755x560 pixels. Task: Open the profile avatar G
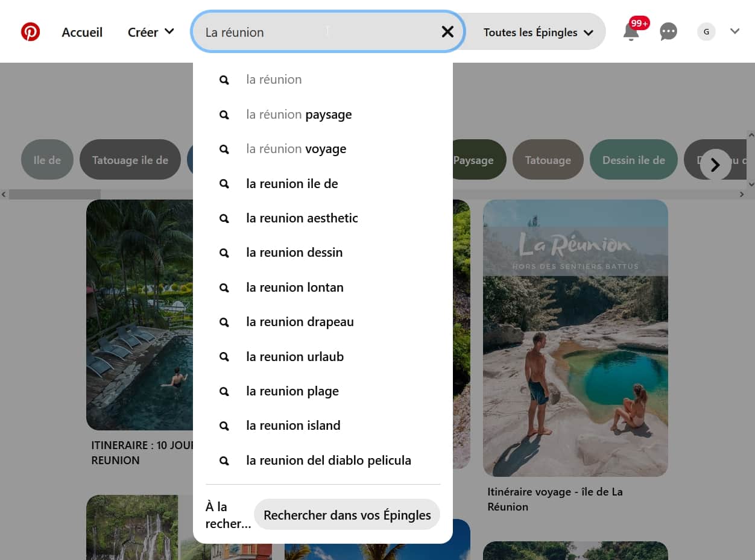(706, 32)
